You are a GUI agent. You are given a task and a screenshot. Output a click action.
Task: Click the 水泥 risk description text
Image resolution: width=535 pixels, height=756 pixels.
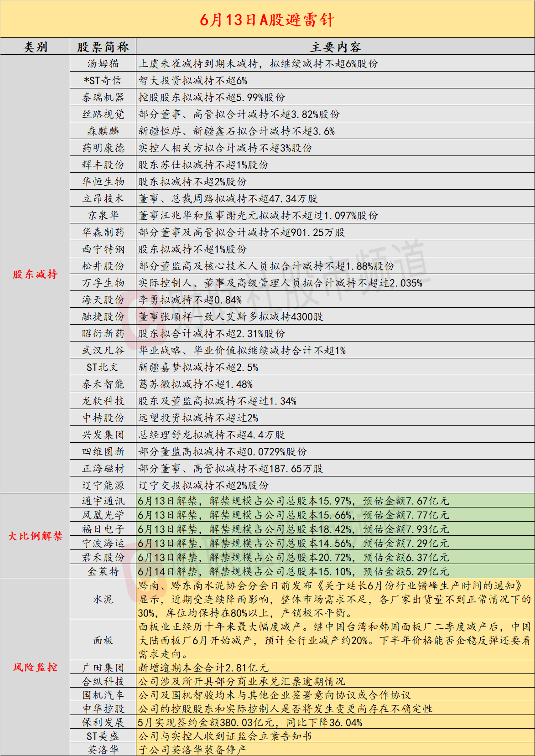(335, 599)
